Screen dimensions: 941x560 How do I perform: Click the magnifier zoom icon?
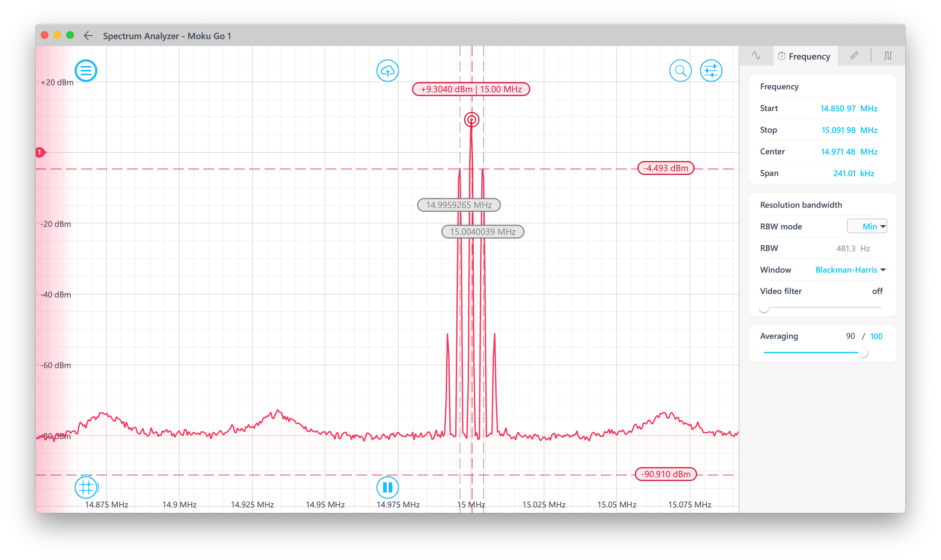pos(680,71)
